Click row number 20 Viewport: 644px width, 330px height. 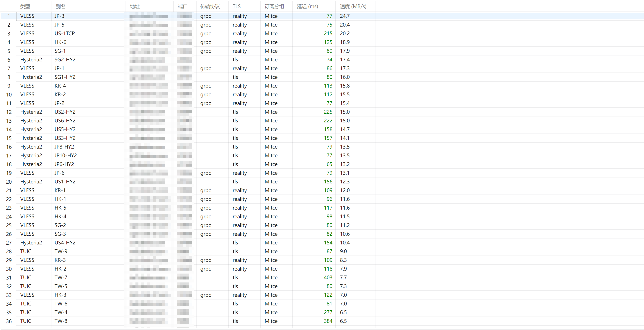click(9, 182)
